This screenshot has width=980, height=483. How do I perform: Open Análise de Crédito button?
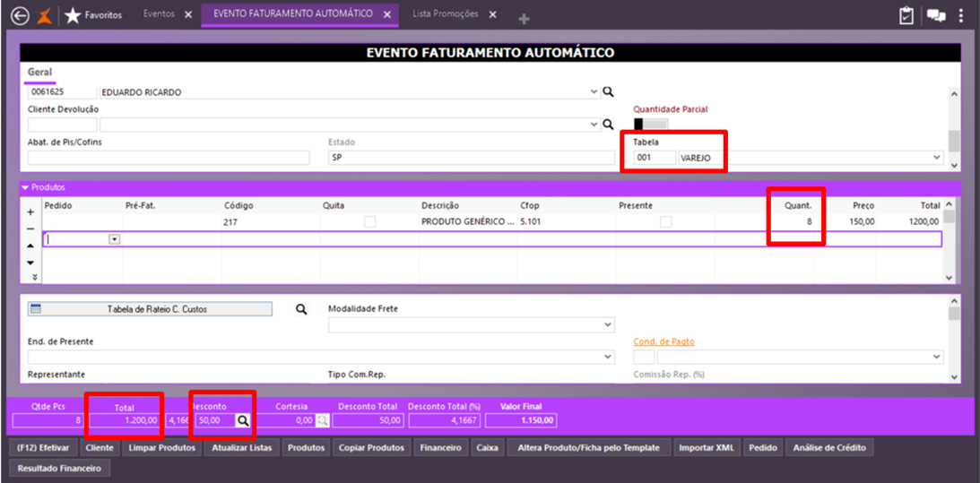[x=829, y=448]
